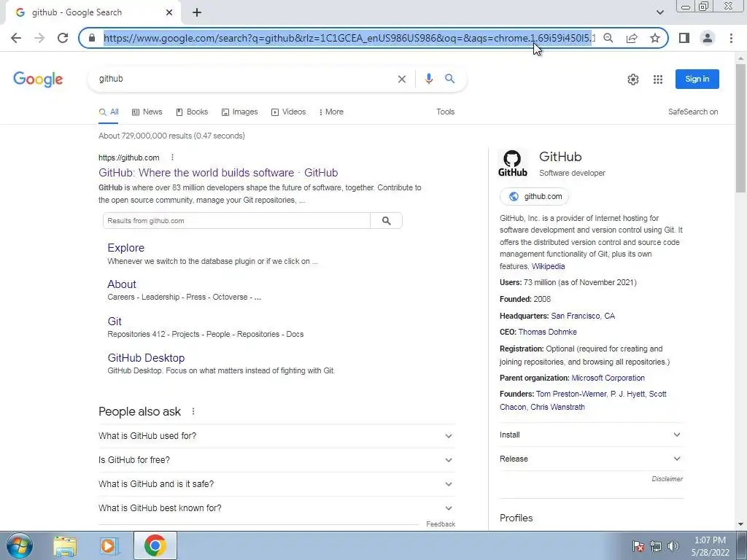Open the San Francisco, CA link
This screenshot has width=747, height=560.
(583, 316)
